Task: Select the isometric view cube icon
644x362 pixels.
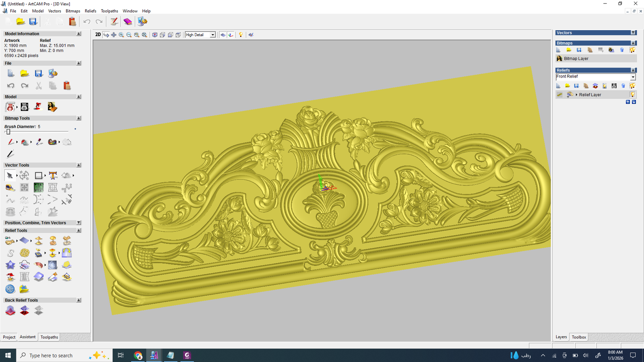Action: (x=155, y=35)
